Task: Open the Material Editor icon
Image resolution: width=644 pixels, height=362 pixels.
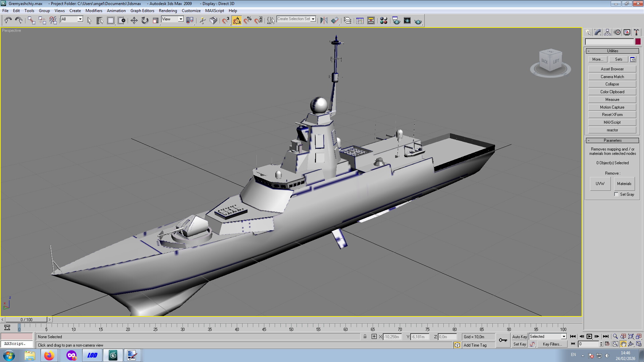Action: (x=384, y=21)
